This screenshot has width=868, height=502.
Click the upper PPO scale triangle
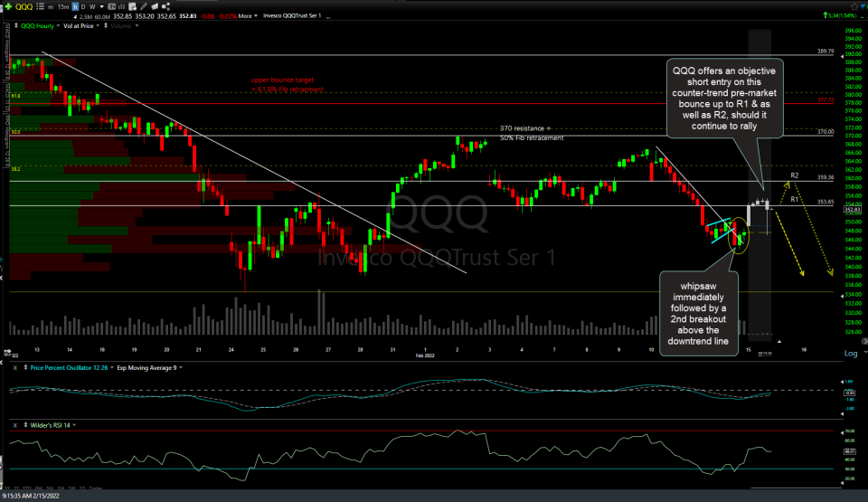(x=842, y=383)
